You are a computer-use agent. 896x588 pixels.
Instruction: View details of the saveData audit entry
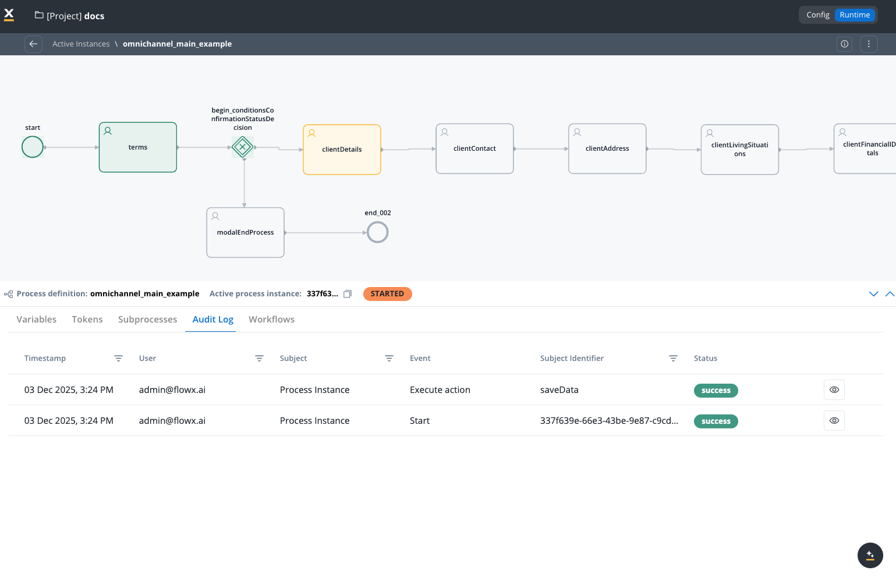[834, 390]
